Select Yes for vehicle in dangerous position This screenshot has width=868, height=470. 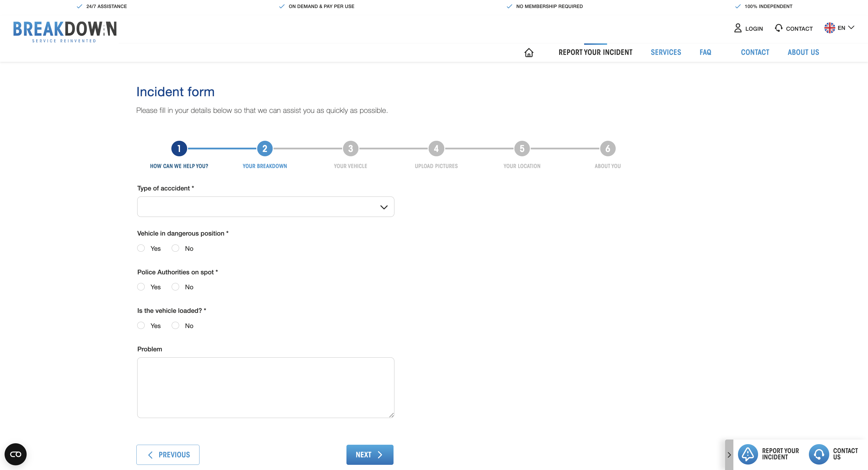(141, 248)
